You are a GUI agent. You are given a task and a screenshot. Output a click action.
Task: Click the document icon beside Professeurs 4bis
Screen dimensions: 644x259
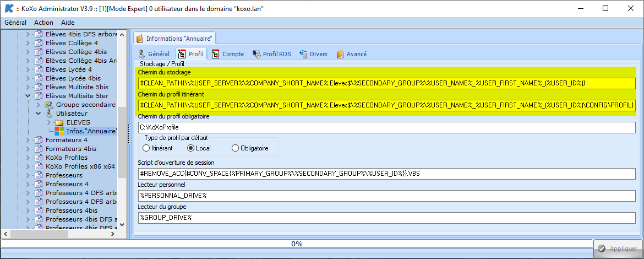39,211
